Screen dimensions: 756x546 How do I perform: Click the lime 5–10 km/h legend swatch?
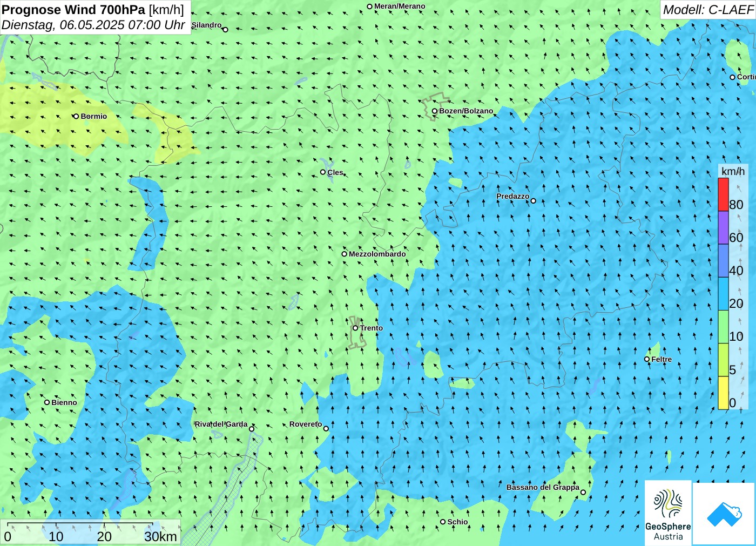pyautogui.click(x=723, y=359)
